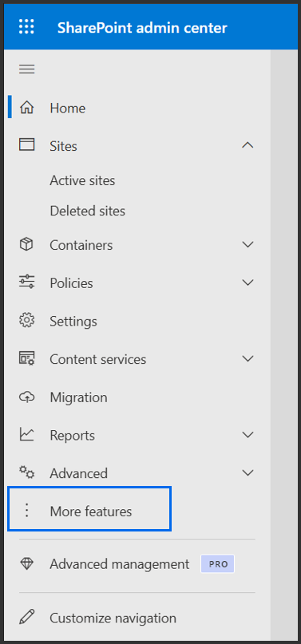
Task: Click the Advanced management diamond icon
Action: click(27, 564)
